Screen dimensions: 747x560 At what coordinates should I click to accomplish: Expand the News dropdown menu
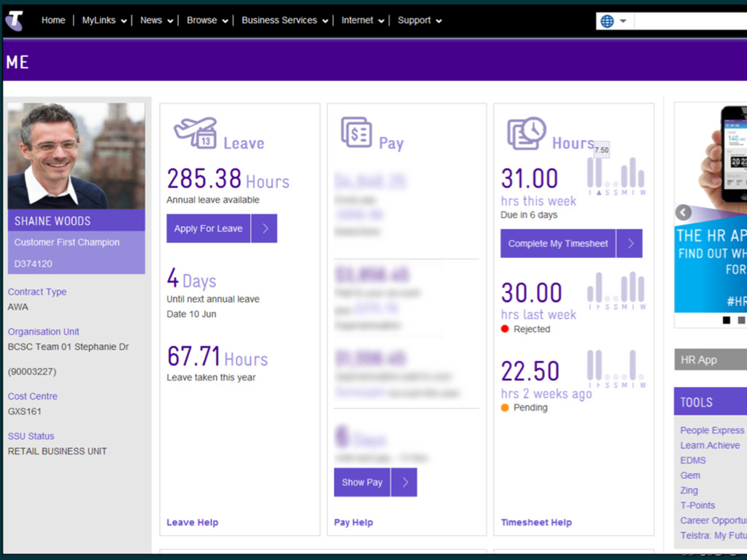(156, 20)
